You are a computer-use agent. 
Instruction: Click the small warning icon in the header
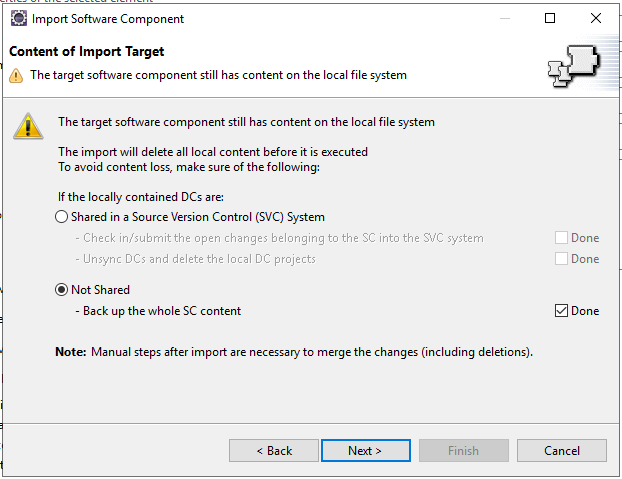point(16,75)
